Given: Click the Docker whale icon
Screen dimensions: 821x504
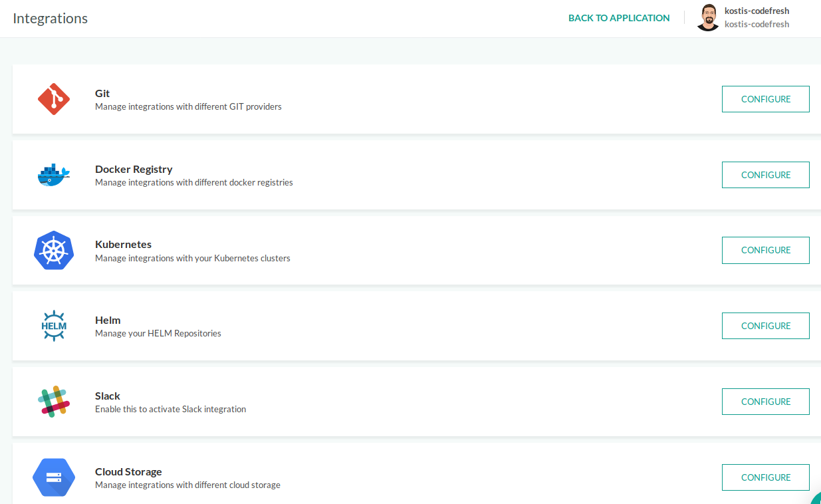Looking at the screenshot, I should tap(54, 176).
